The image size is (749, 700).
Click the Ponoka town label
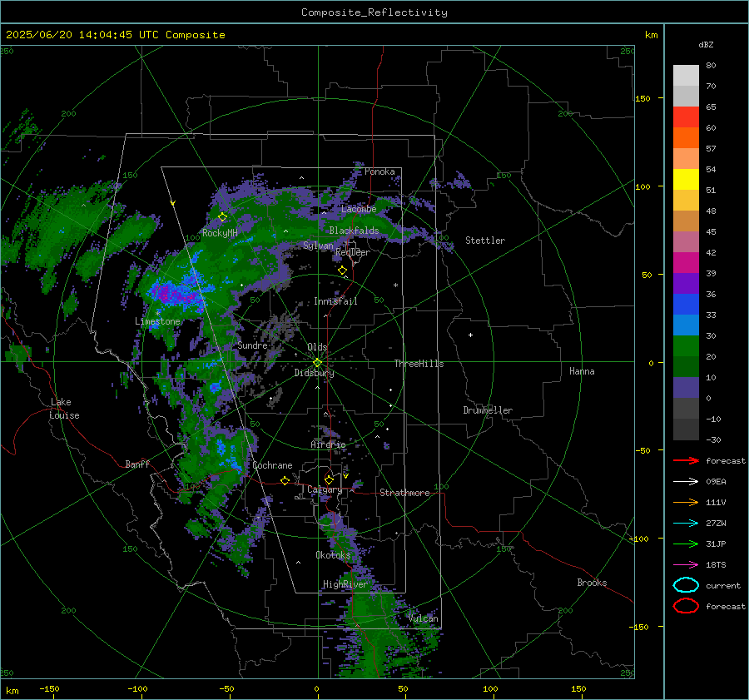[379, 171]
